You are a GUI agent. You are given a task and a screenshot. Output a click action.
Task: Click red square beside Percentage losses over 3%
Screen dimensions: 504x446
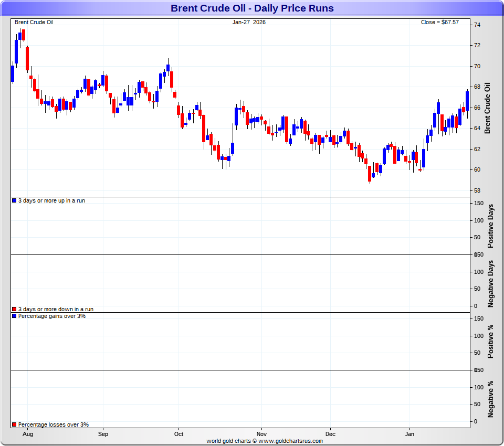14,424
